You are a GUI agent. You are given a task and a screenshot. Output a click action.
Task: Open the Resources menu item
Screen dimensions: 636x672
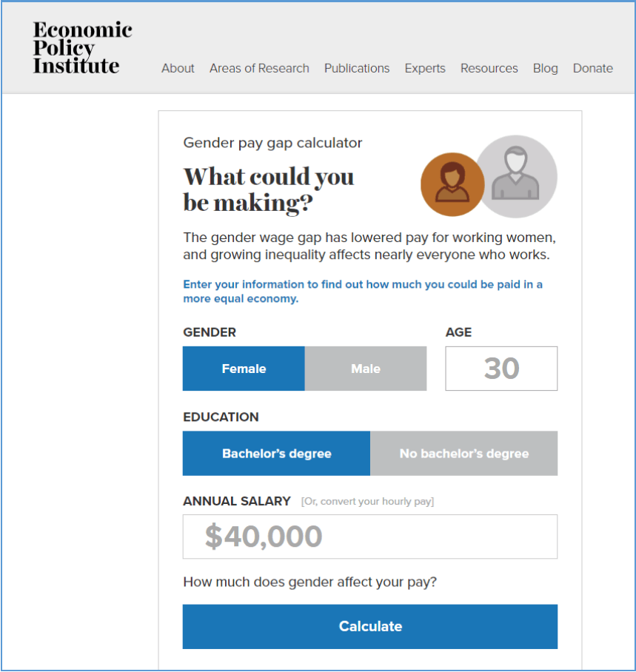coord(489,68)
